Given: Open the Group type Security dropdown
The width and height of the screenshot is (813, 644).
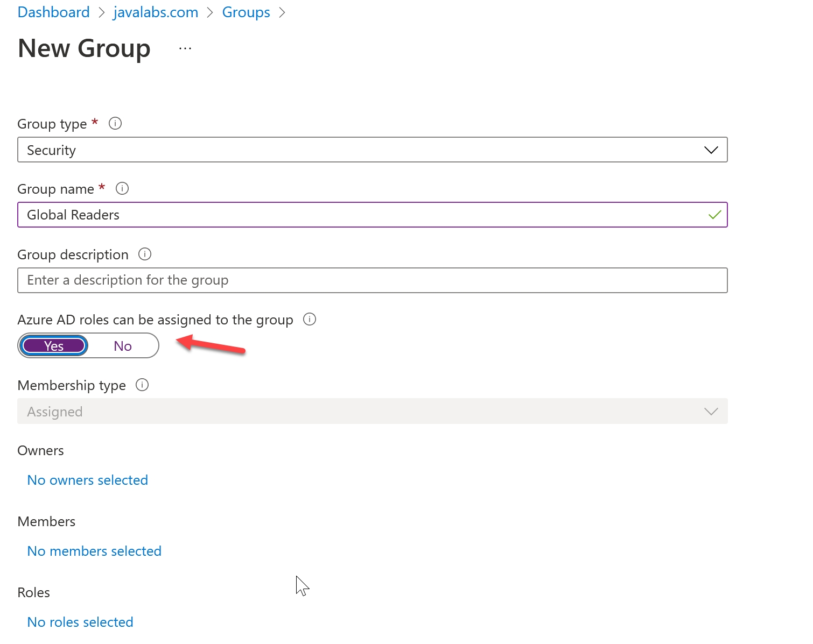Looking at the screenshot, I should pos(373,150).
